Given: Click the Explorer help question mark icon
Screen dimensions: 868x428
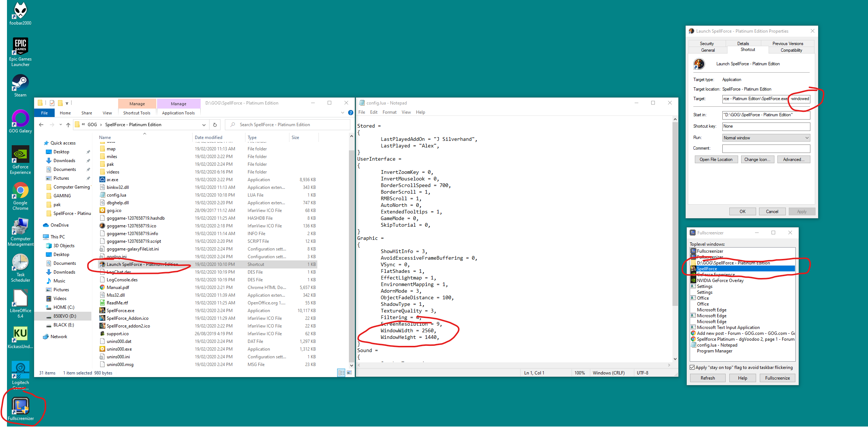Looking at the screenshot, I should tap(351, 113).
